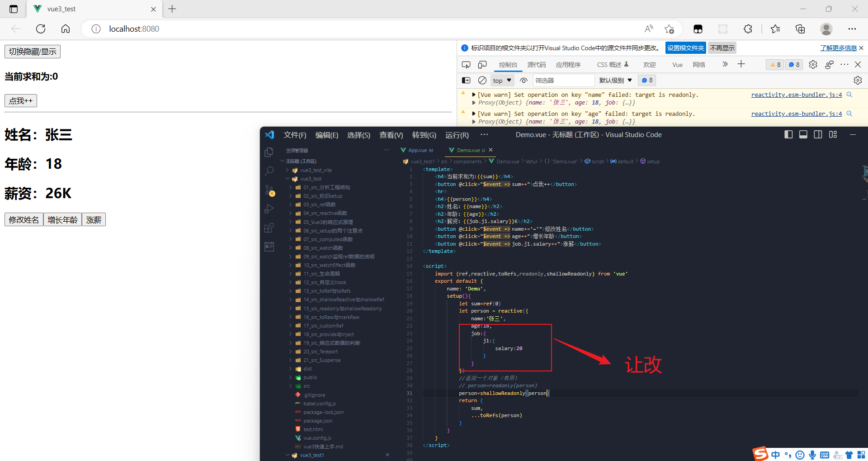
Task: Click the Sogou input method logo
Action: point(760,453)
